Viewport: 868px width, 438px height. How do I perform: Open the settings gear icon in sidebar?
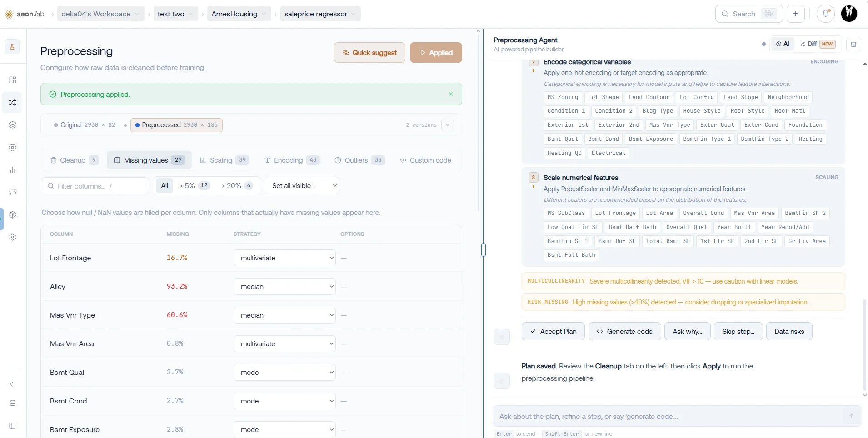click(x=13, y=237)
